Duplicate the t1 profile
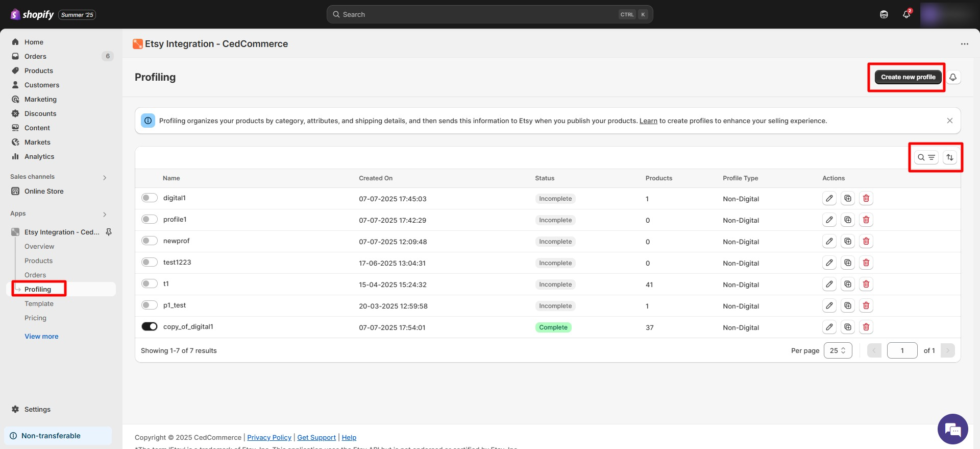 (x=848, y=284)
